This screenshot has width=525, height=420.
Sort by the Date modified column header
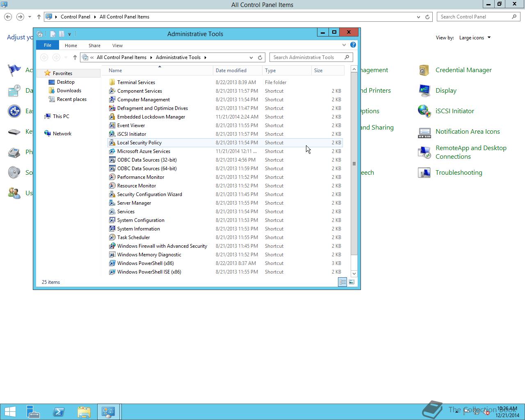[237, 71]
